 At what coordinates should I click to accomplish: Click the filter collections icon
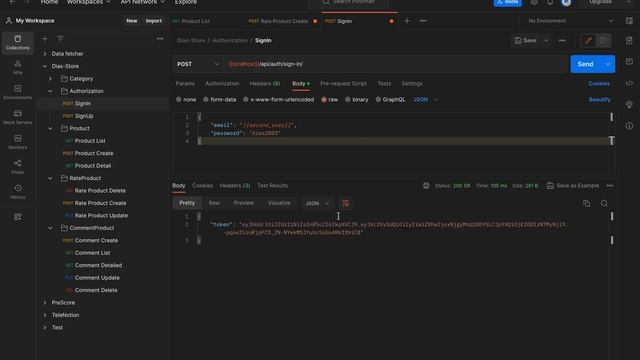pyautogui.click(x=60, y=39)
